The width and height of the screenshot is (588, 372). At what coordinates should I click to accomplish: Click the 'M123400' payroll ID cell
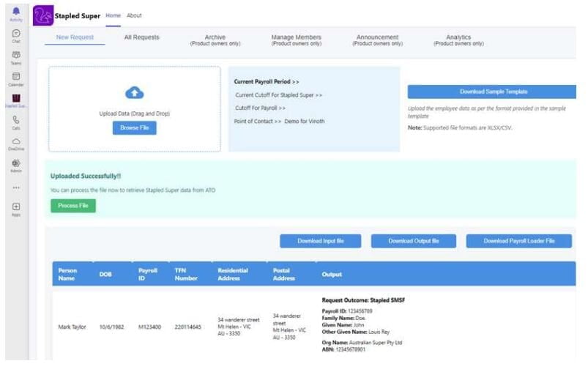click(149, 327)
